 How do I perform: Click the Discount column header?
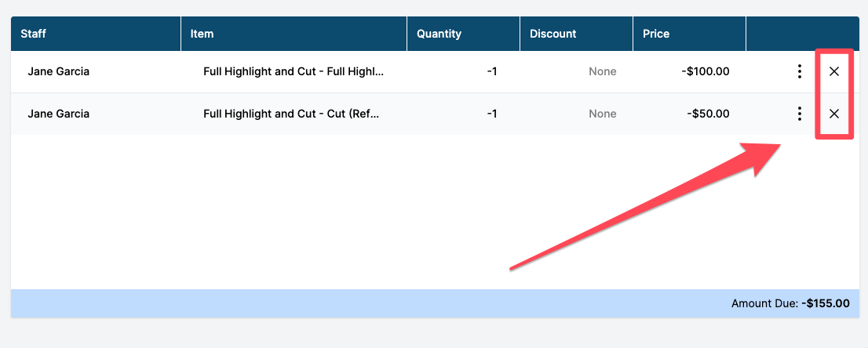coord(553,34)
